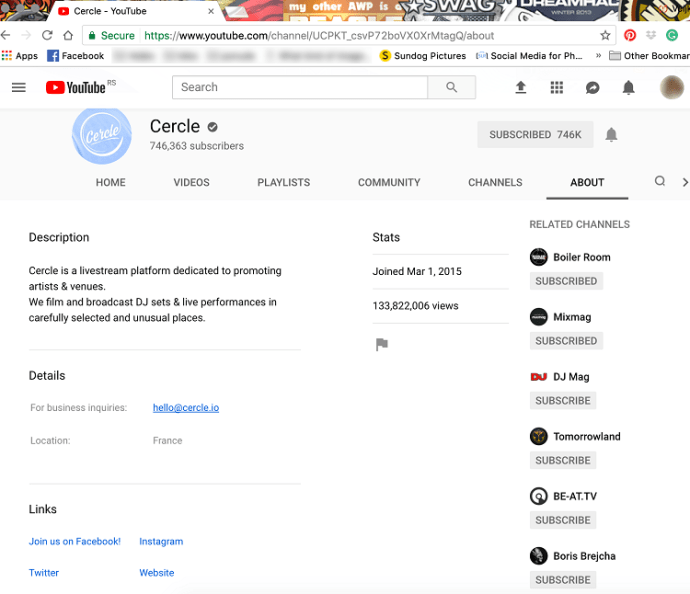Open Apps bookmark shortcut
Viewport: 690px width, 594px height.
(20, 56)
